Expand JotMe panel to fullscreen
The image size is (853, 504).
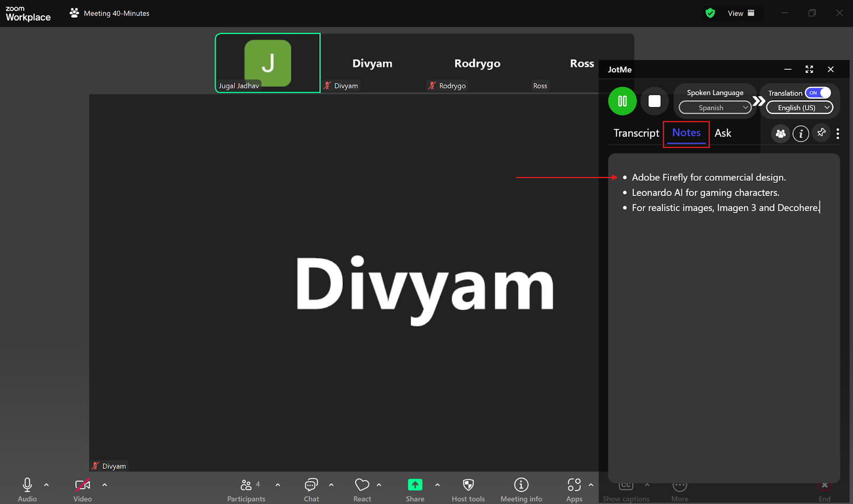(x=809, y=69)
